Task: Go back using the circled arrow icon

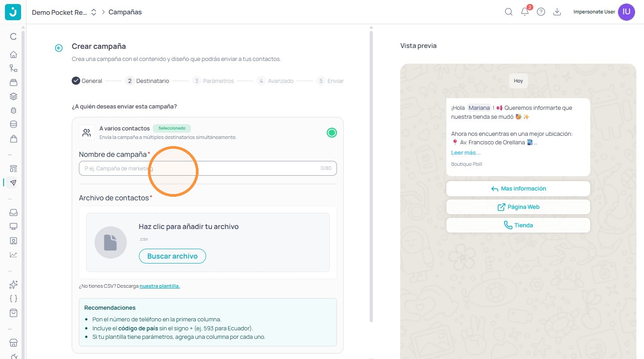Action: point(59,48)
